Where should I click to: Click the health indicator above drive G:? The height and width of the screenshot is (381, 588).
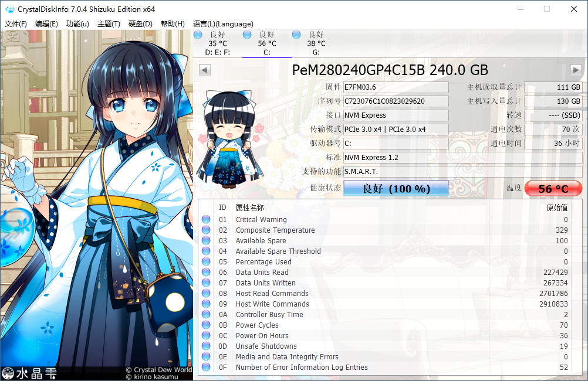pyautogui.click(x=296, y=35)
